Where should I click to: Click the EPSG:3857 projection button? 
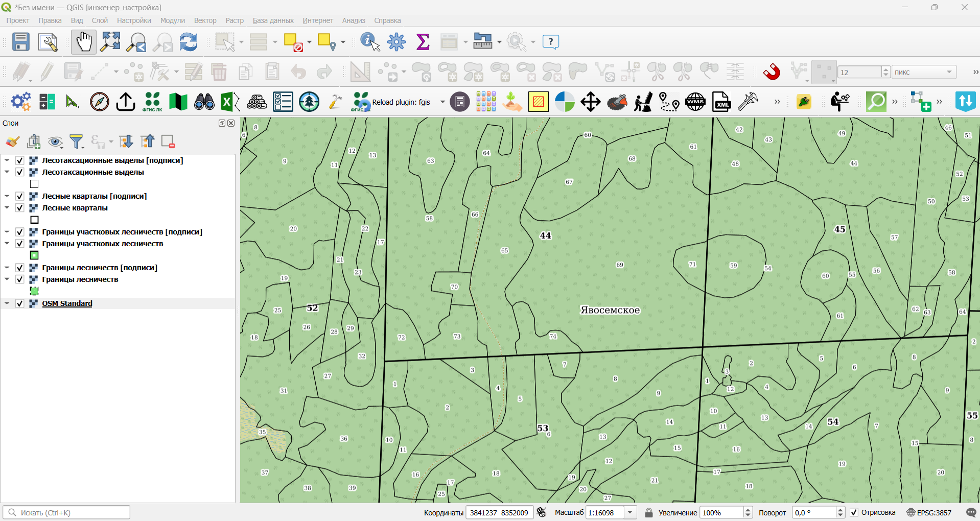coord(929,512)
